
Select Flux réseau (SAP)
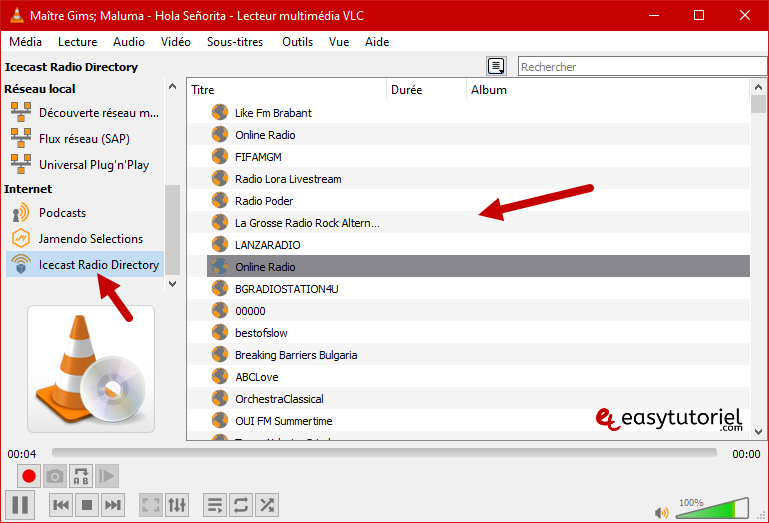(85, 138)
